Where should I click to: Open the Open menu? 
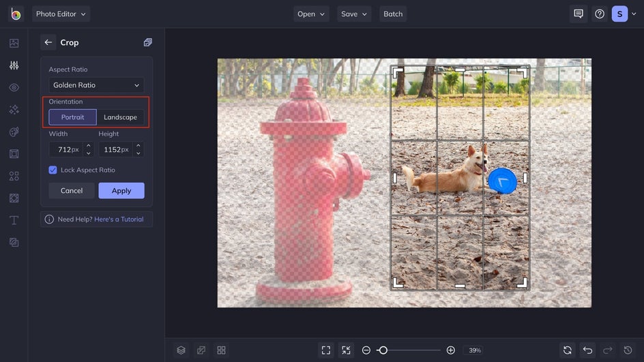311,14
